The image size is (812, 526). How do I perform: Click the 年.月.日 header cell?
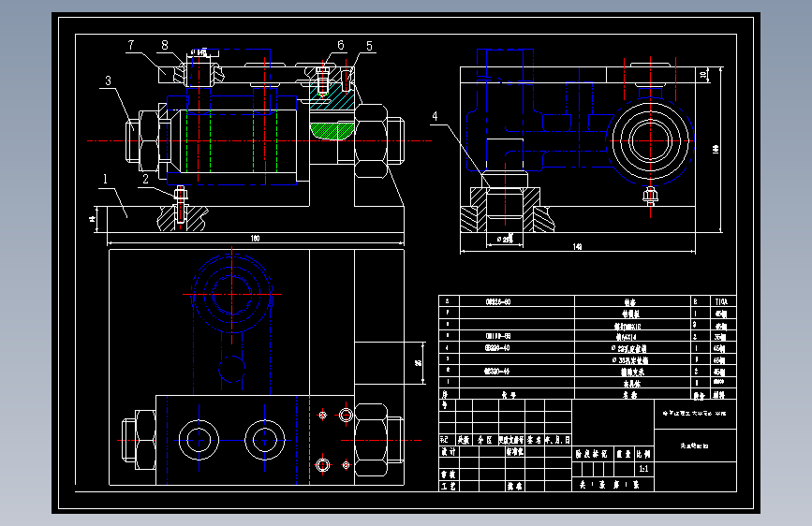click(x=557, y=440)
